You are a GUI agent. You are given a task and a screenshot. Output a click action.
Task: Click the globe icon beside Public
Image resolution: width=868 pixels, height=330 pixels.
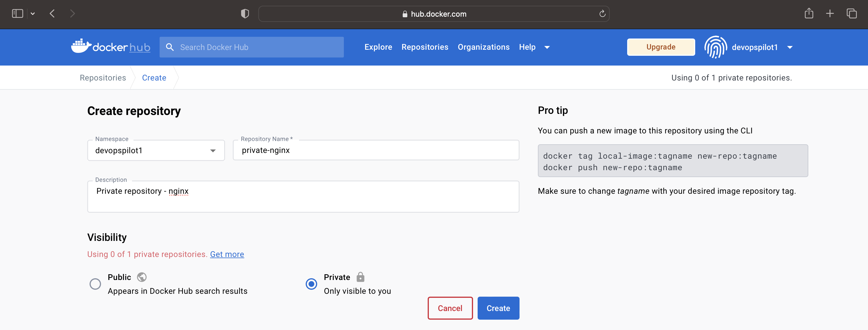pos(142,277)
